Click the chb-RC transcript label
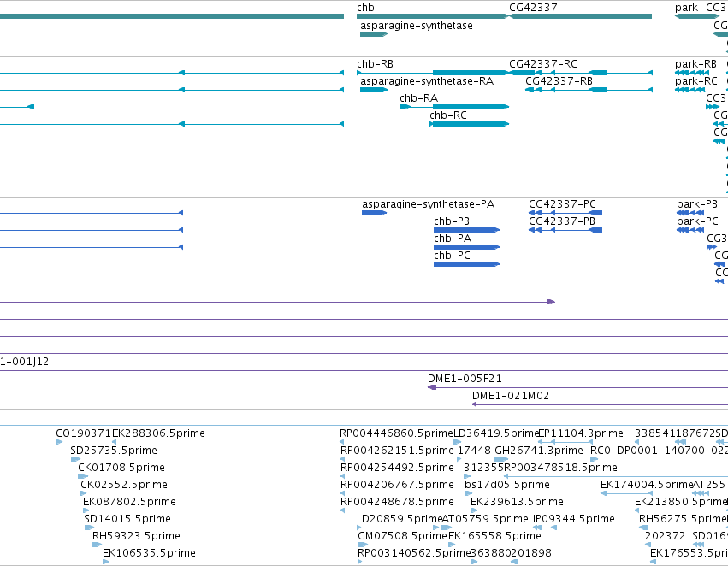728x566 pixels. tap(447, 115)
